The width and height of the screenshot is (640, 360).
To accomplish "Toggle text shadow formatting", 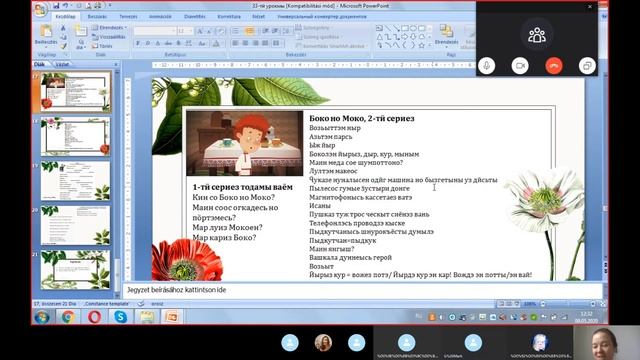I will pyautogui.click(x=178, y=43).
